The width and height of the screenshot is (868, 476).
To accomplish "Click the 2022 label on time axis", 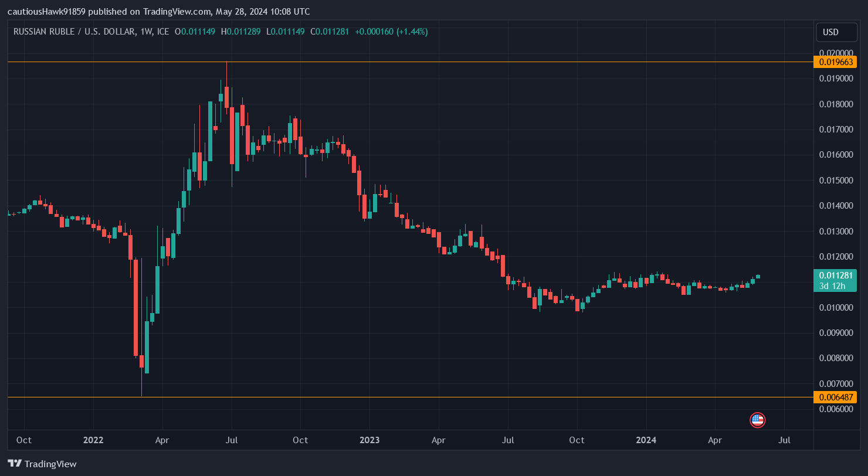I will [x=93, y=440].
